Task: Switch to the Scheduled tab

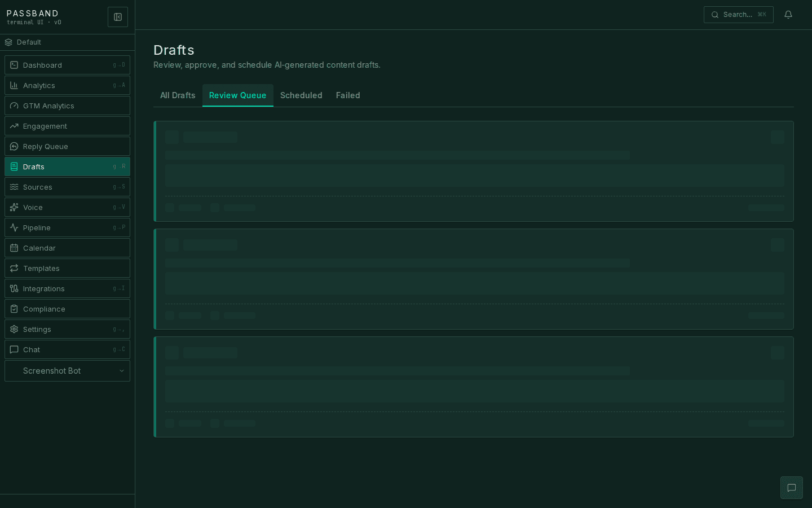Action: coord(301,95)
